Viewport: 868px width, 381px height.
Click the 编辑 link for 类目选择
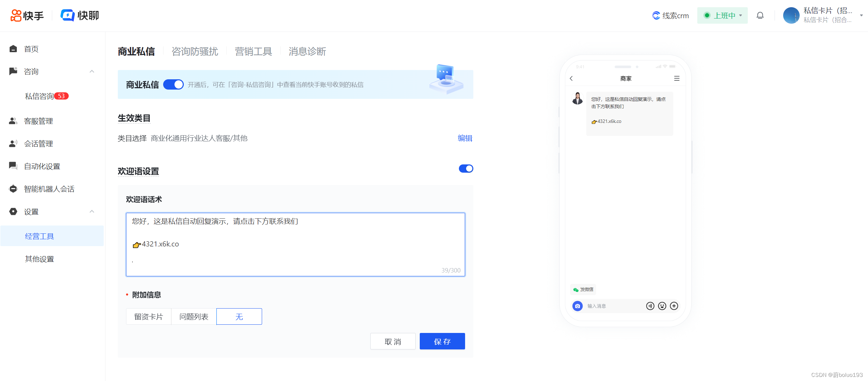coord(465,138)
